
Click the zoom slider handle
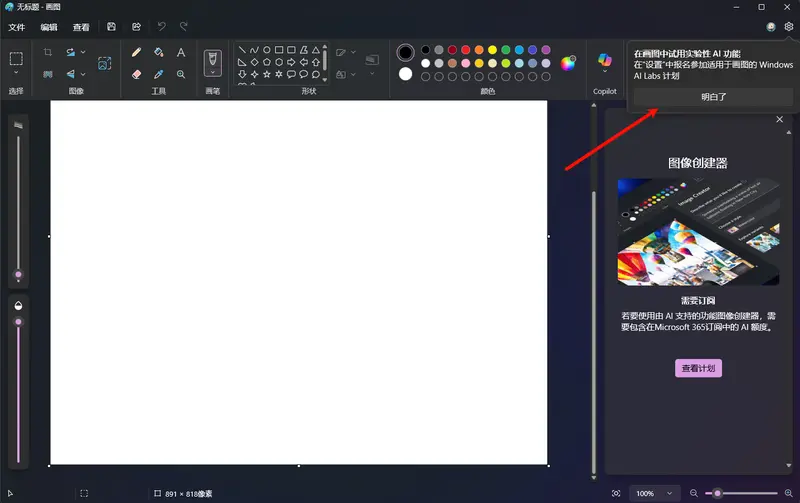717,493
